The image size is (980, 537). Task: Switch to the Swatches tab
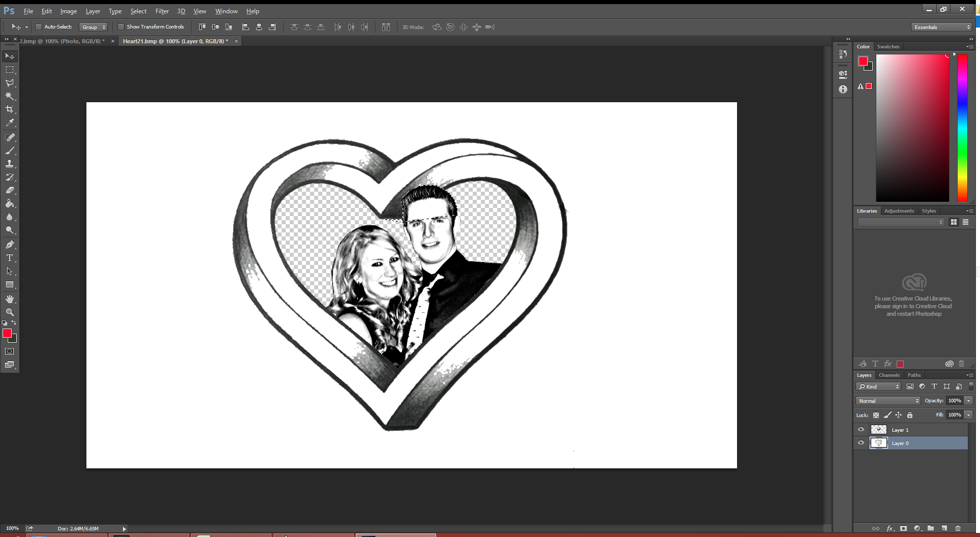click(x=888, y=46)
